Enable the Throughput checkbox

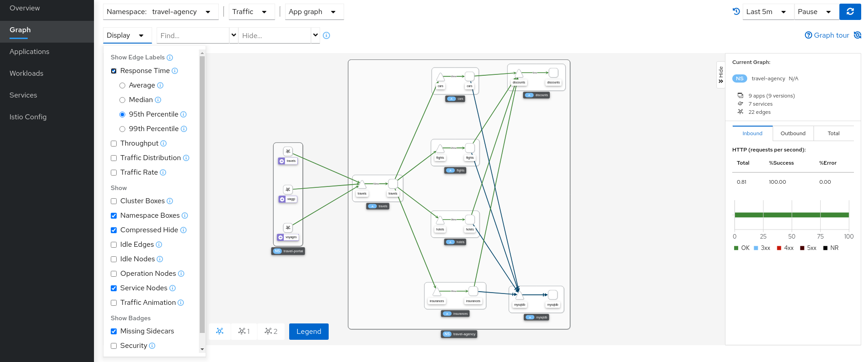point(114,143)
